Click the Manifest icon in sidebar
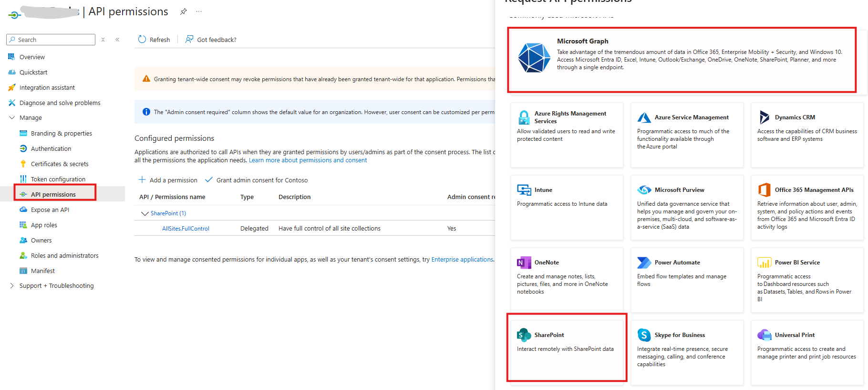This screenshot has width=868, height=390. click(x=23, y=271)
